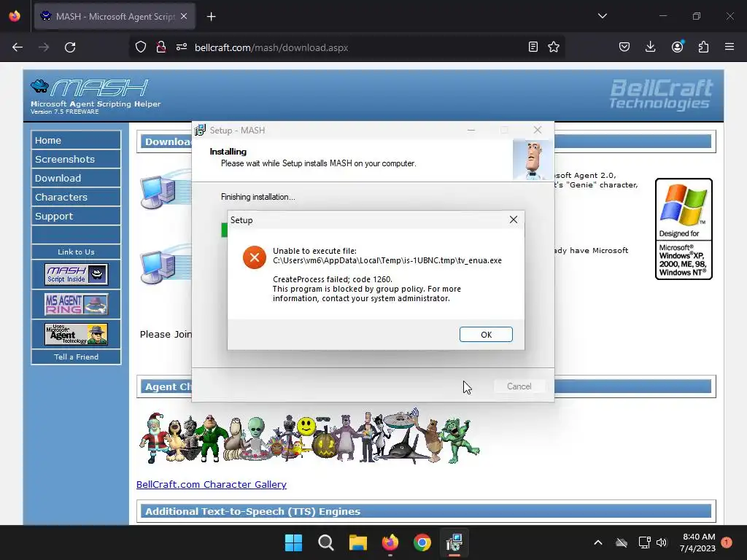This screenshot has height=560, width=747.
Task: Open the Firefox hamburger menu
Action: pyautogui.click(x=729, y=47)
